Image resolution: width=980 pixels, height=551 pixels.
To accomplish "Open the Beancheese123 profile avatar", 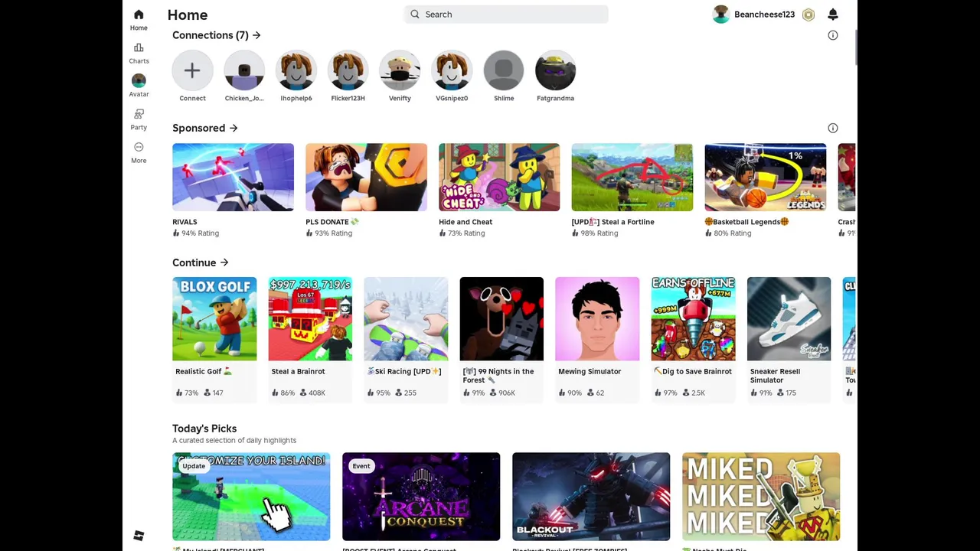I will (720, 15).
